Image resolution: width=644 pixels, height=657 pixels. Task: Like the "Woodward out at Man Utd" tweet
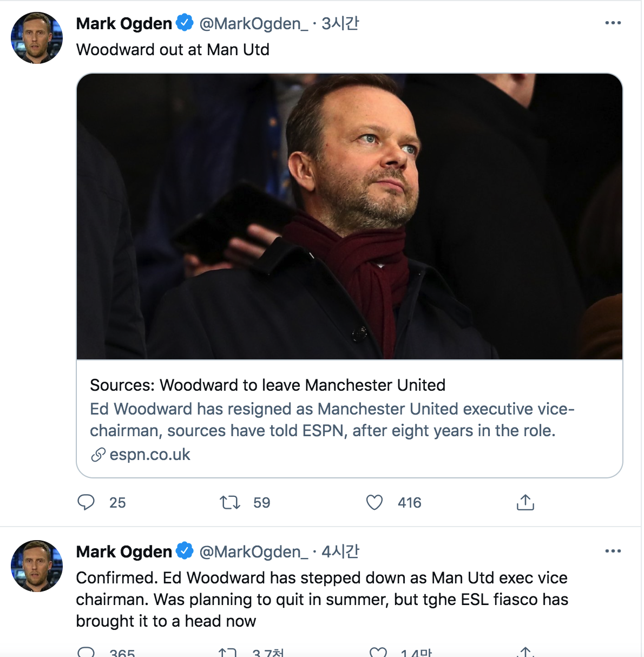(374, 502)
